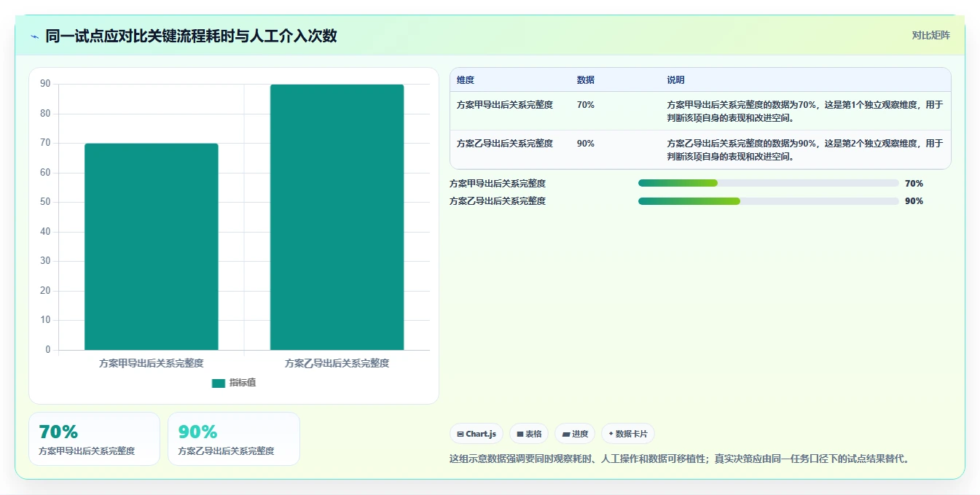Click the 方案乙导出后关系完整度 x-axis label
The width and height of the screenshot is (980, 495).
pos(337,363)
